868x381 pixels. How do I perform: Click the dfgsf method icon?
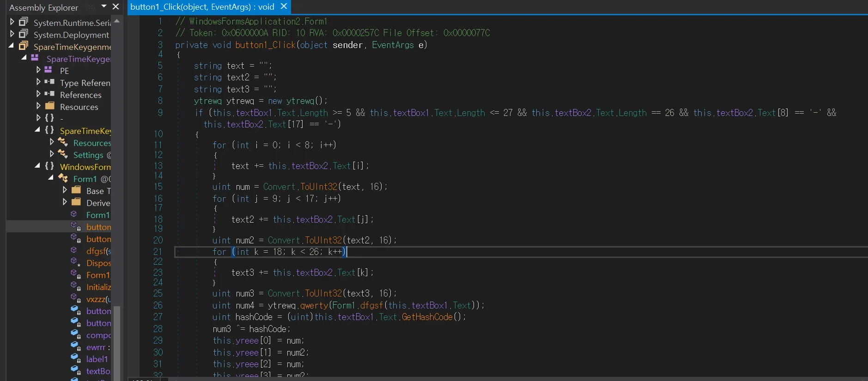pyautogui.click(x=74, y=250)
